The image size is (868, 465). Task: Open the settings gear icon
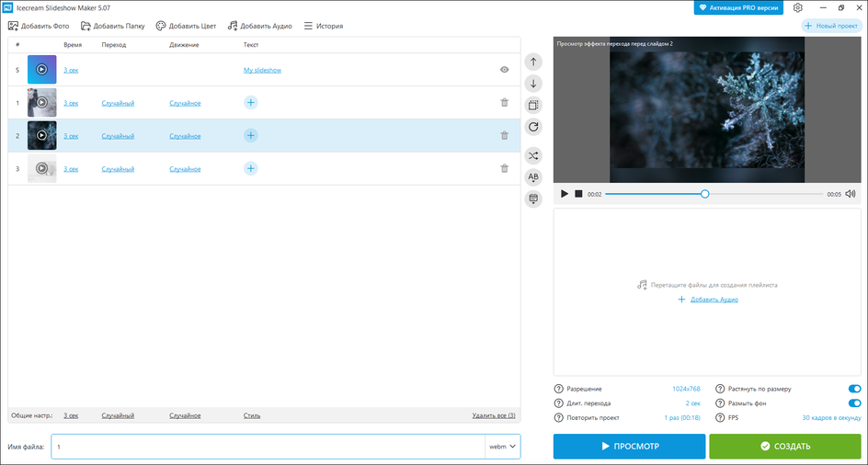pos(798,7)
